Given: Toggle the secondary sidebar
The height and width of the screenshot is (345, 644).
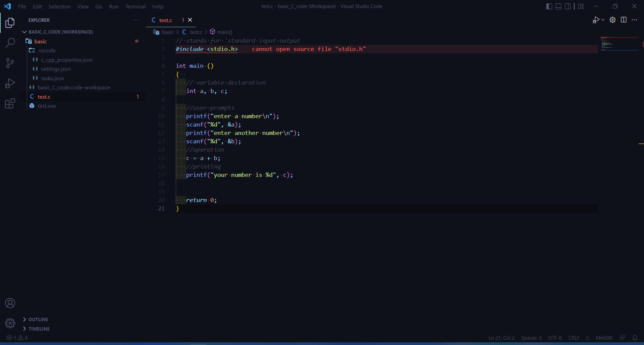Looking at the screenshot, I should coord(568,6).
